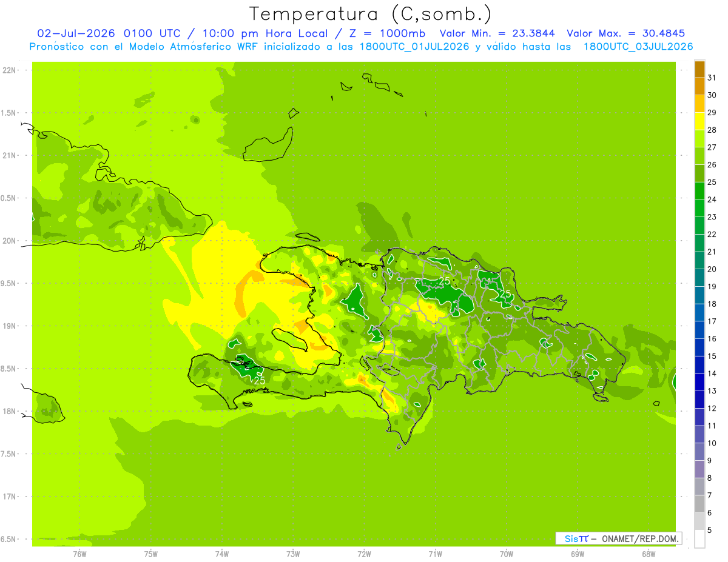Image resolution: width=728 pixels, height=562 pixels.
Task: Pick the legend swatch between 22 and 23
Action: click(x=699, y=226)
